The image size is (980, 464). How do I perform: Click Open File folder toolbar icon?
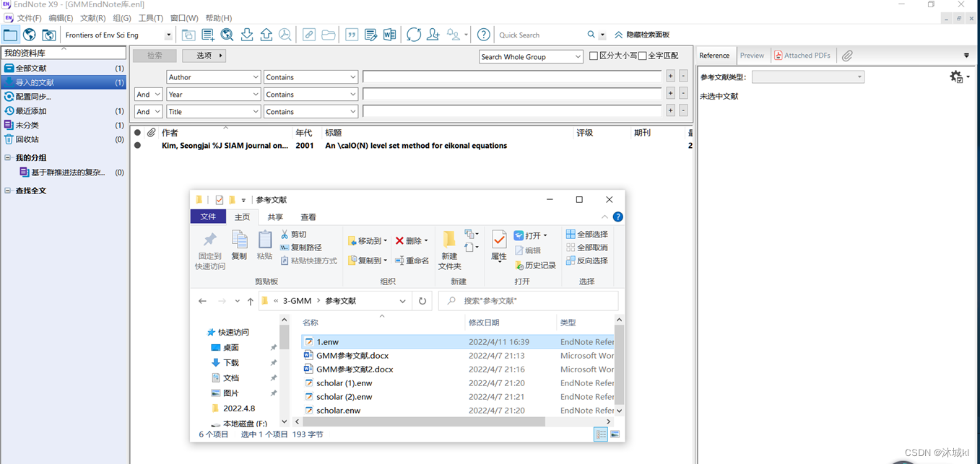point(328,35)
